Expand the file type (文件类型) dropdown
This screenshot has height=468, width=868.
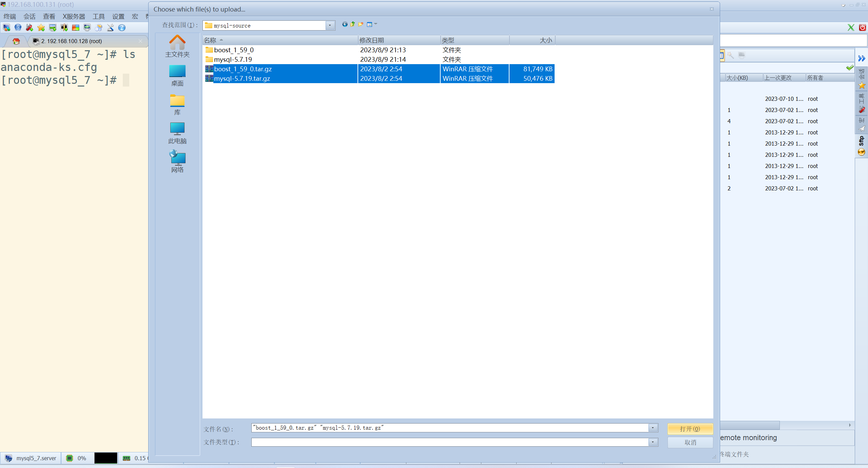[x=653, y=442]
